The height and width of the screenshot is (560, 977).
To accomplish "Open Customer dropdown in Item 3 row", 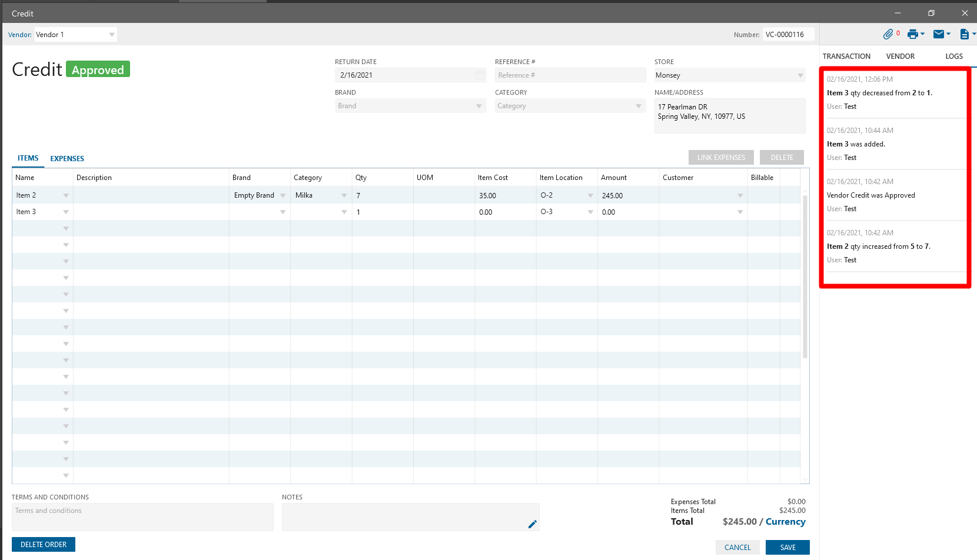I will point(740,212).
